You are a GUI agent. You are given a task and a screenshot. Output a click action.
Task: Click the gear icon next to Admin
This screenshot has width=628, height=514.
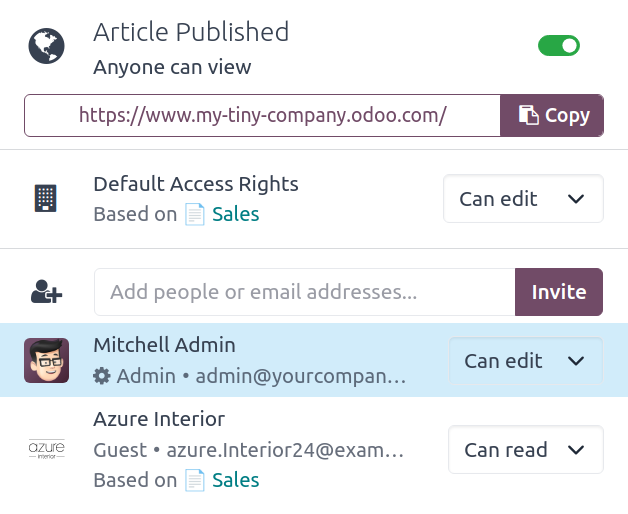[x=102, y=376]
